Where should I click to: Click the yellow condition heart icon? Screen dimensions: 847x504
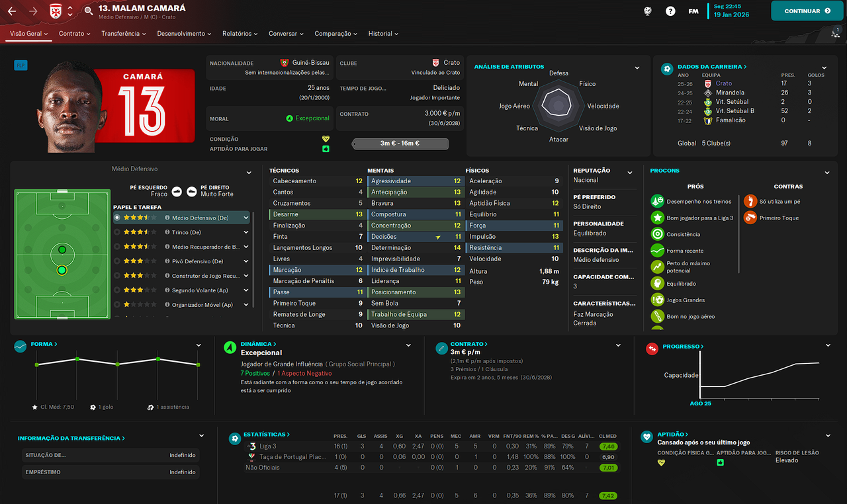(x=326, y=139)
